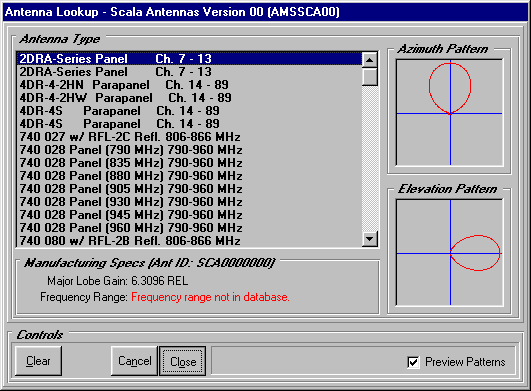Select 740 028 Panel (960 MHz) entry
The height and width of the screenshot is (391, 531).
(x=189, y=228)
